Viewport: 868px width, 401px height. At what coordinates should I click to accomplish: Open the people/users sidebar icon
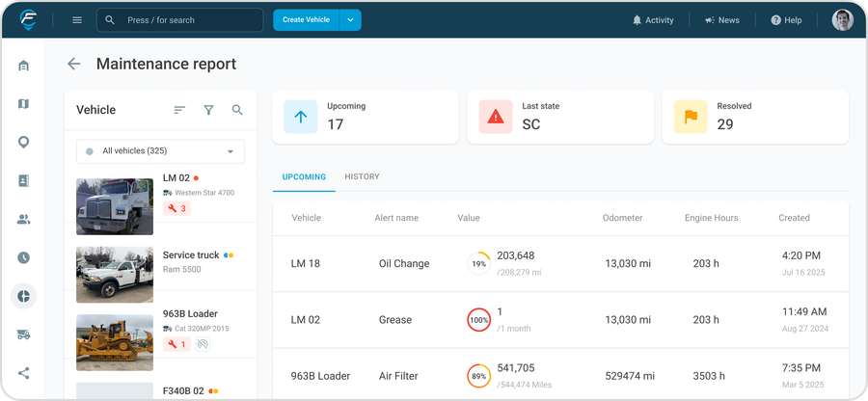[x=23, y=220]
